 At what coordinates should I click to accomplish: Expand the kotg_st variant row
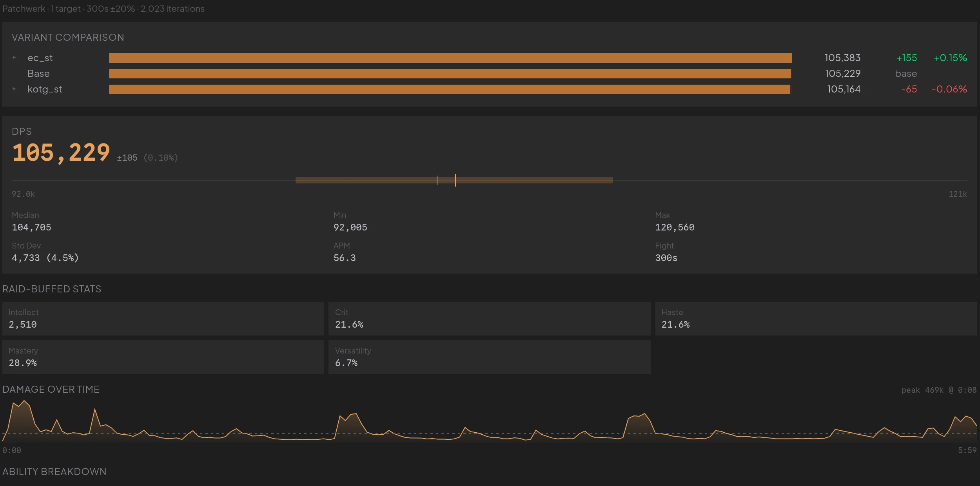pyautogui.click(x=14, y=89)
